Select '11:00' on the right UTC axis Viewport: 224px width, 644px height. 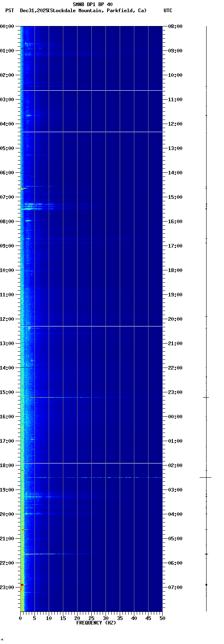tap(175, 100)
